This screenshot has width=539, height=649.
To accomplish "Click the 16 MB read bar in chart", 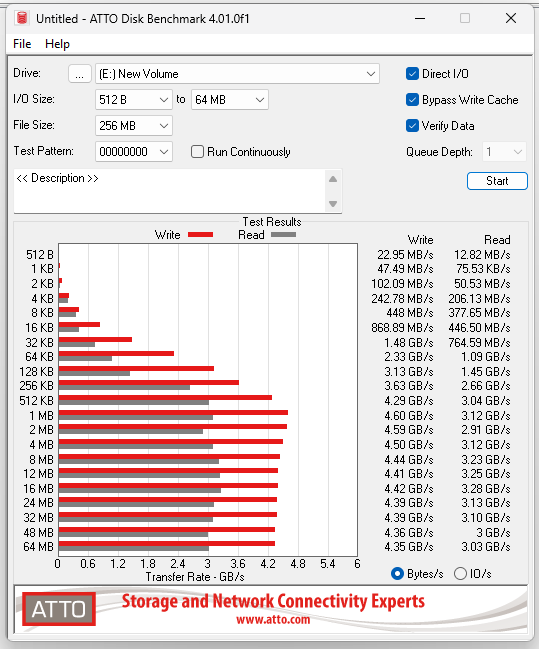I will pyautogui.click(x=140, y=490).
